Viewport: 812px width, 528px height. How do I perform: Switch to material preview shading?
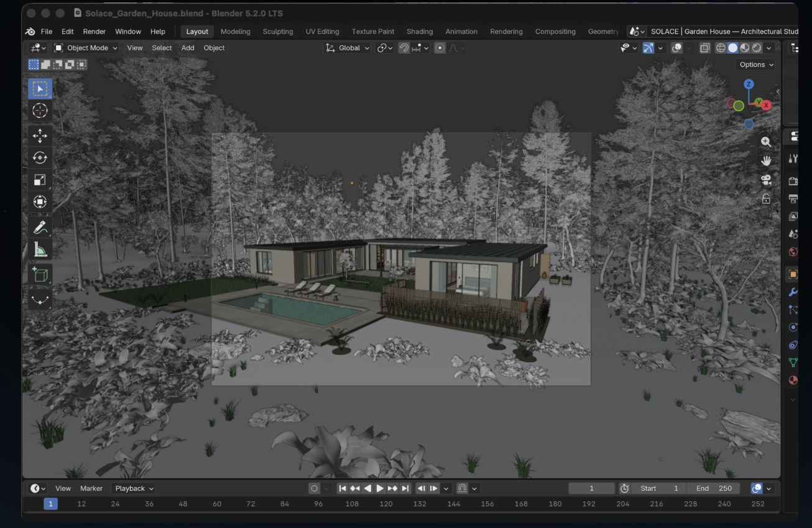pos(745,48)
